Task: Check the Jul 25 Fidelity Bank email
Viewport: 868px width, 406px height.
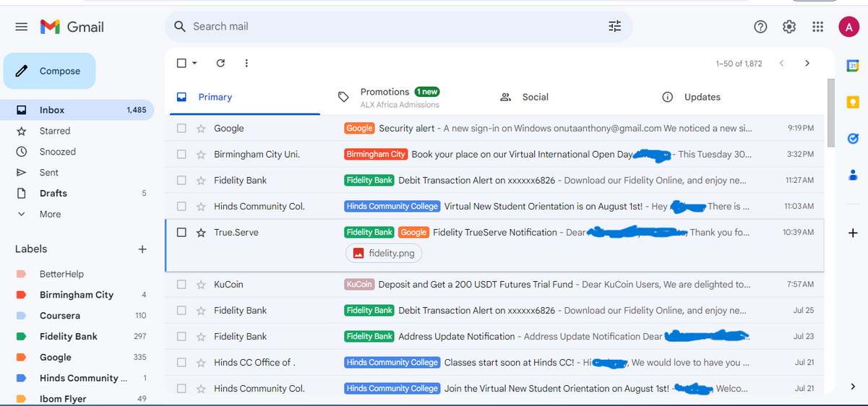Action: tap(181, 311)
